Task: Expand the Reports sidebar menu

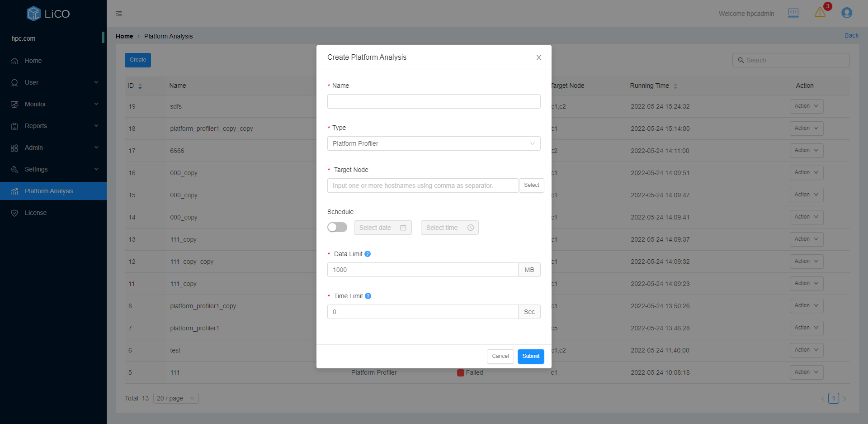Action: click(53, 126)
